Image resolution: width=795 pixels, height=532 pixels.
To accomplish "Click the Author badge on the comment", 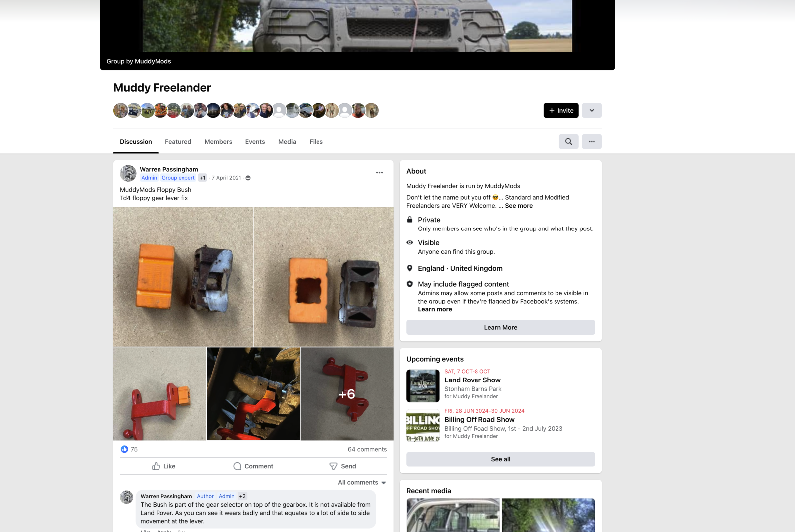I will 205,496.
